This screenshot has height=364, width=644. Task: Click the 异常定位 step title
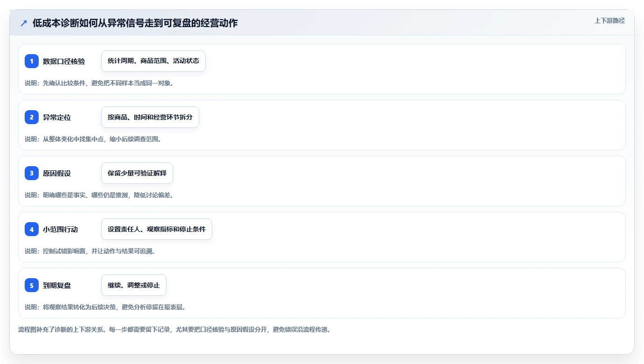coord(57,118)
